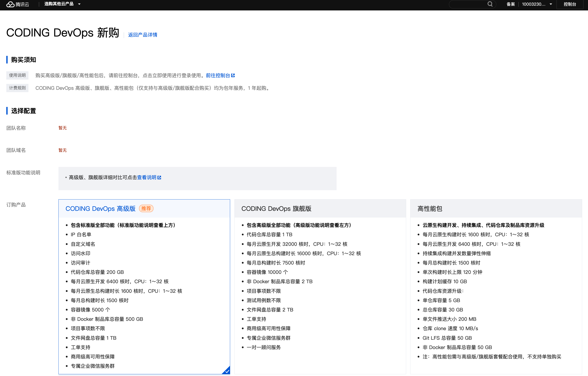The image size is (588, 376).
Task: Open the 前往控制台 link
Action: pyautogui.click(x=218, y=75)
